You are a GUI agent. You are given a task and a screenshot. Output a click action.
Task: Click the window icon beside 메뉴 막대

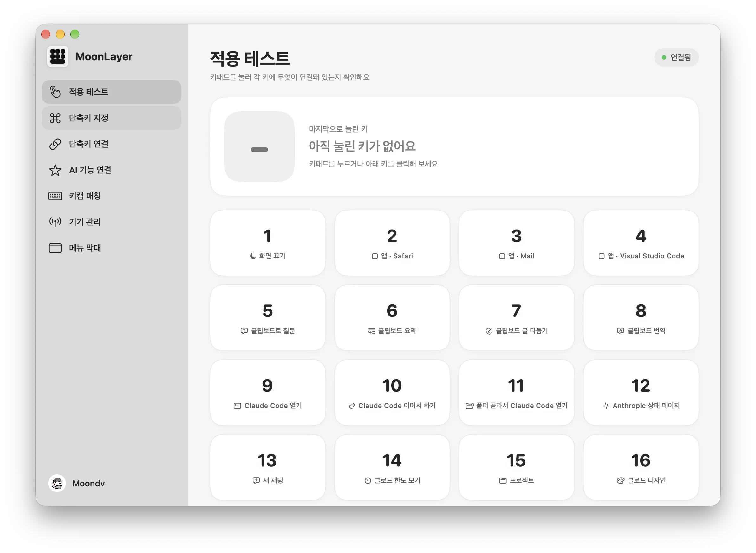coord(55,248)
